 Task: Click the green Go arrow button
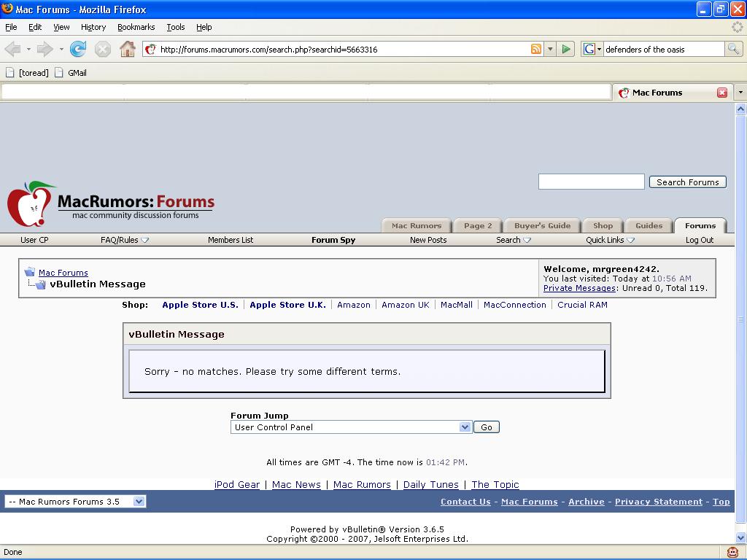(566, 49)
